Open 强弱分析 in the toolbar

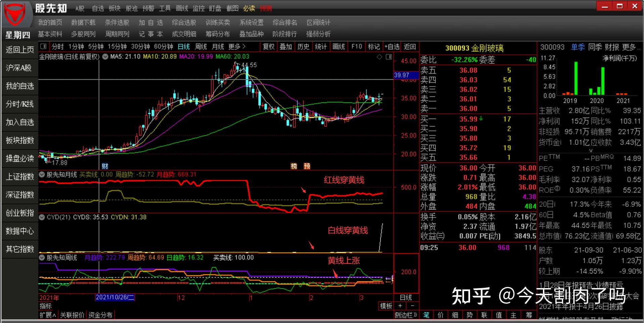coord(318,34)
